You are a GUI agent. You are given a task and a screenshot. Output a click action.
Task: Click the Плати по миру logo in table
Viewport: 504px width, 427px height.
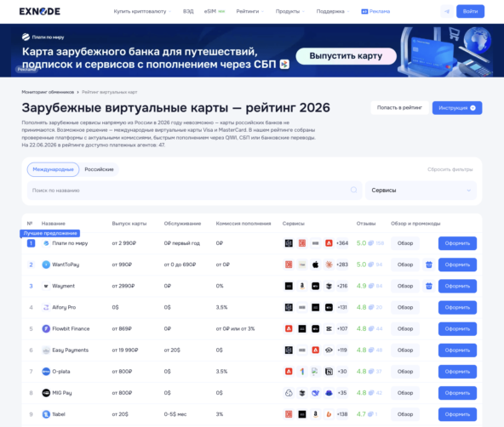tap(46, 243)
